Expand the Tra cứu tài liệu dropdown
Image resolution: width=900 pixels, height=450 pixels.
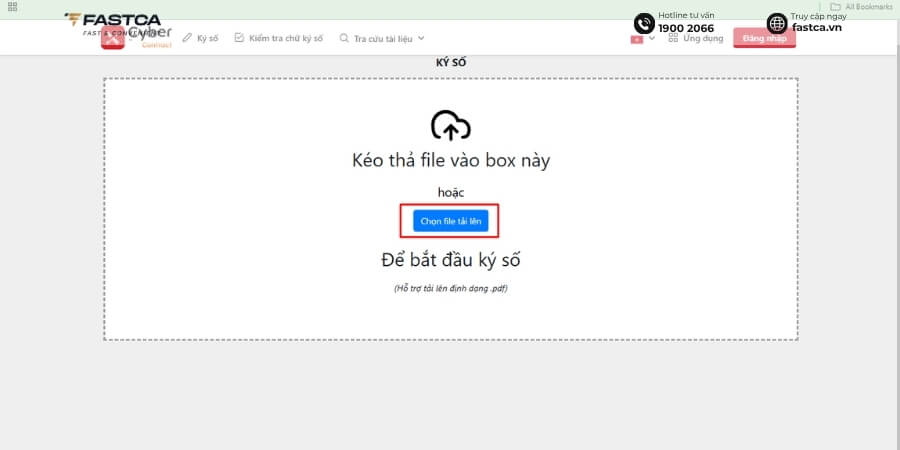pos(382,38)
